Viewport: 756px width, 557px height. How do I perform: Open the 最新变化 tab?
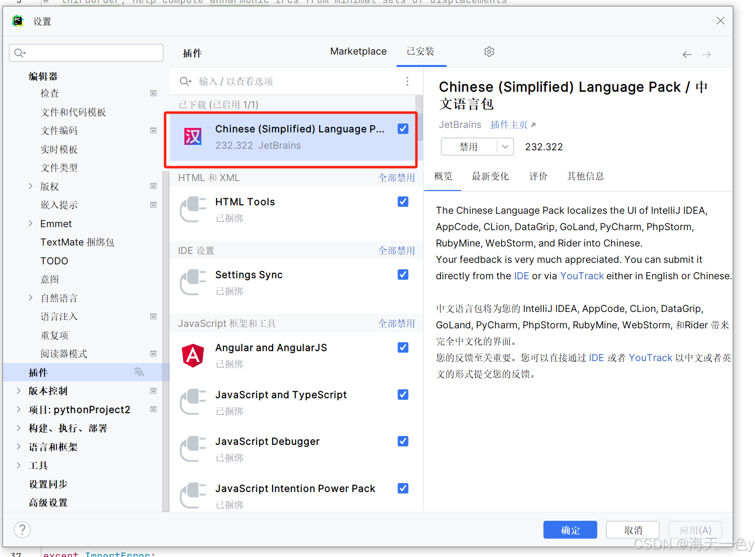490,176
